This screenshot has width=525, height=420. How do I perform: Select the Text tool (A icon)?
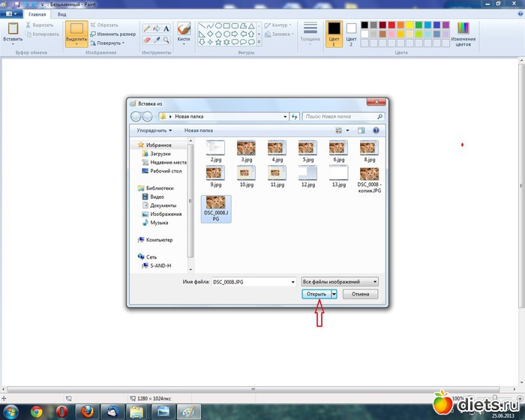(x=166, y=28)
